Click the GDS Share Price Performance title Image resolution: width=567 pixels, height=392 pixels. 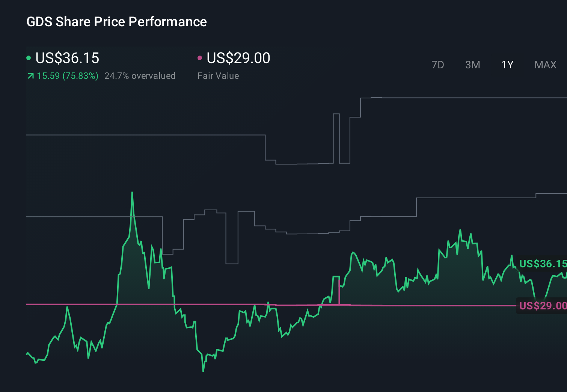point(116,22)
